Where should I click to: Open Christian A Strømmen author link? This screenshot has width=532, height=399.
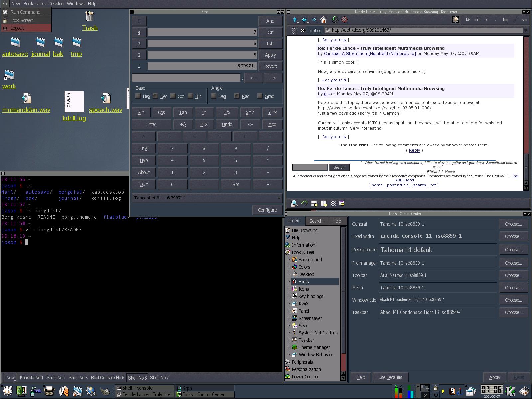coord(370,53)
